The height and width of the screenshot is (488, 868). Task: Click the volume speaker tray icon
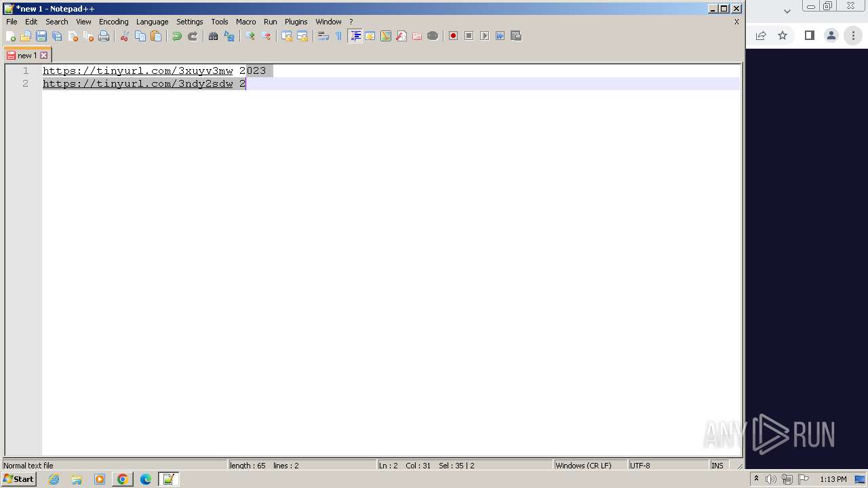pyautogui.click(x=771, y=479)
